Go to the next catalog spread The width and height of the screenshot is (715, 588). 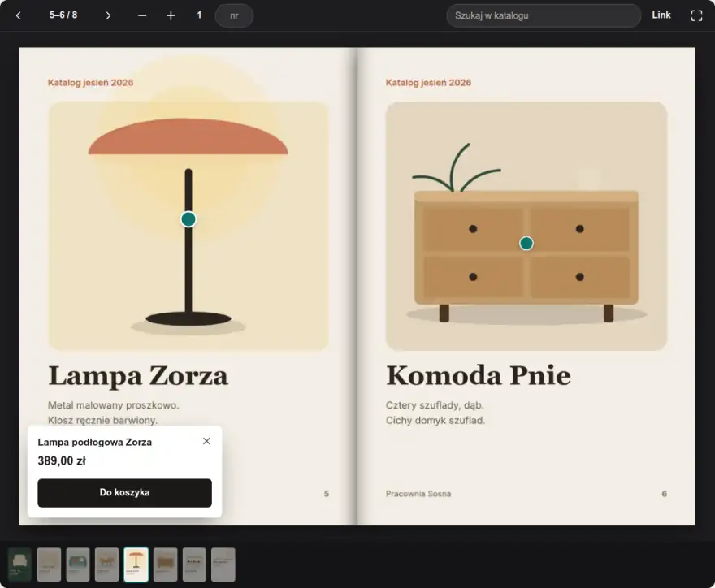(x=108, y=15)
